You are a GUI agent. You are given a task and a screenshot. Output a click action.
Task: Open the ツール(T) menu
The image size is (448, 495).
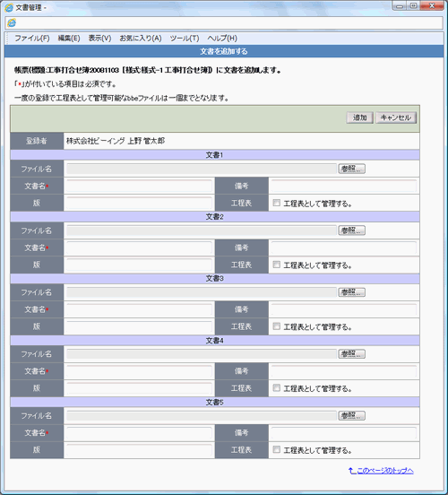coord(185,39)
